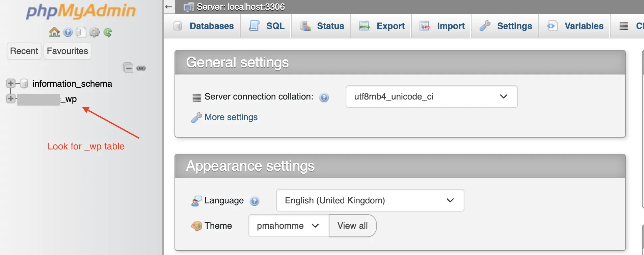Click the General settings panel header
The width and height of the screenshot is (644, 255).
400,62
